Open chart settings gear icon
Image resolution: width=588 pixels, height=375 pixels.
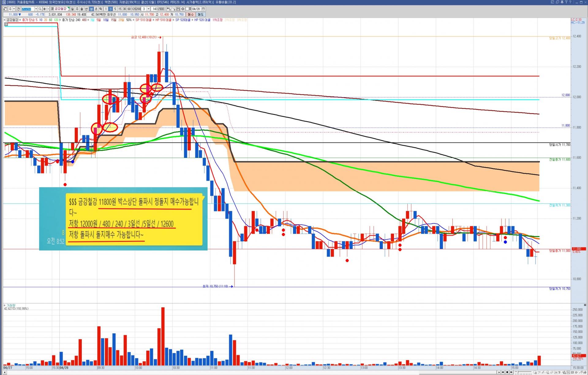(x=183, y=9)
